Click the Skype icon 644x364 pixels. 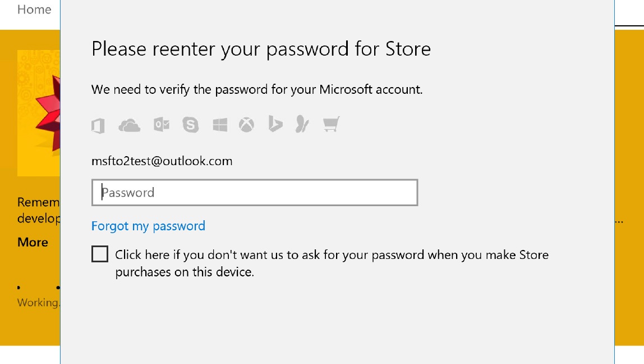191,125
